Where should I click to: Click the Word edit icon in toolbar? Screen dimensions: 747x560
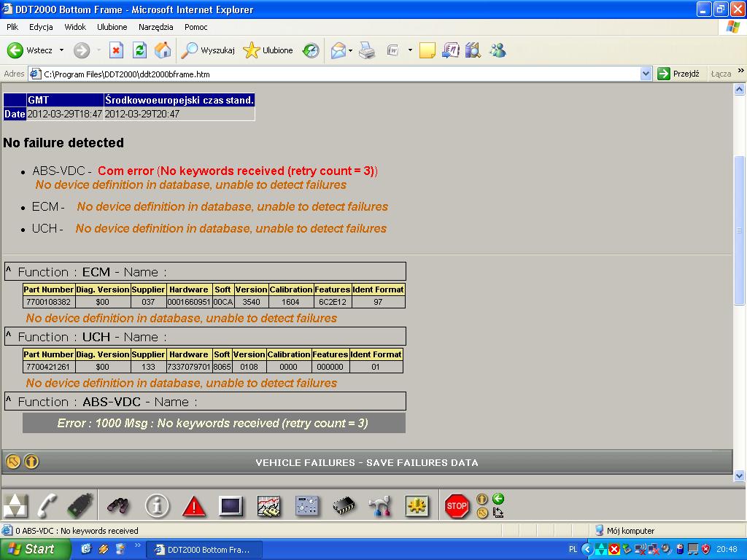392,50
